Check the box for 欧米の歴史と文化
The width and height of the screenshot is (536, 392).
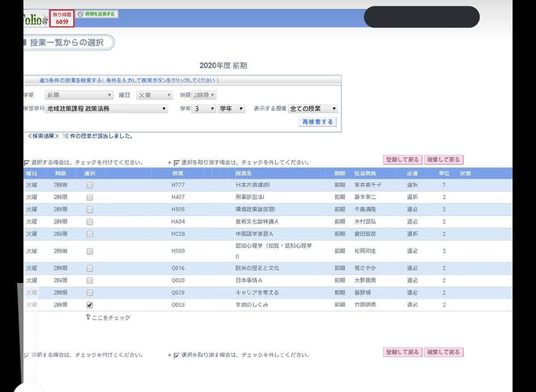pos(89,268)
